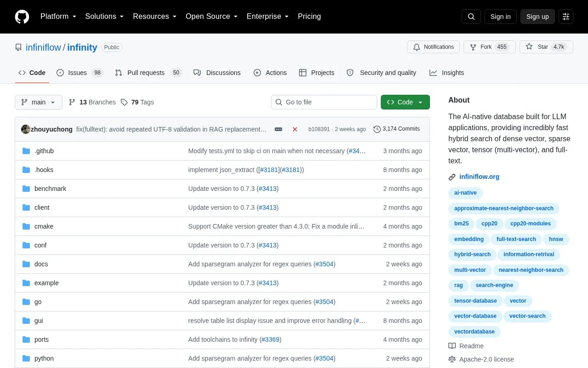
Task: Open the appearance settings icon button
Action: coord(566,17)
